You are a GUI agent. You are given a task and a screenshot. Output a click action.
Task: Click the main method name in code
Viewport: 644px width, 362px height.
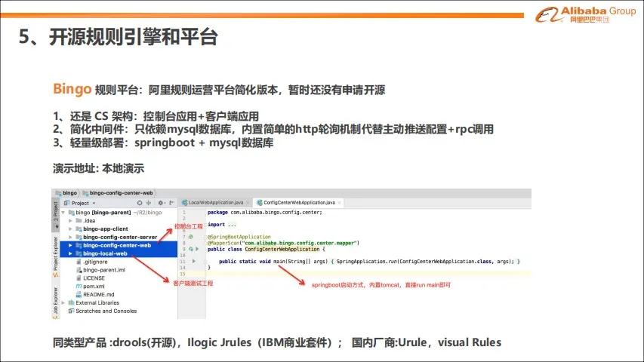tap(279, 262)
